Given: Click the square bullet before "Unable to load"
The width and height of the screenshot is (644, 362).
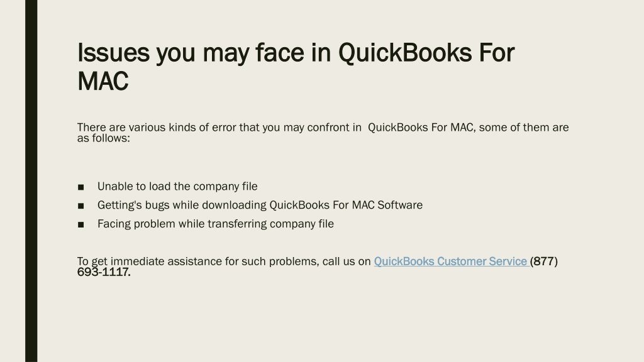Looking at the screenshot, I should tap(81, 187).
